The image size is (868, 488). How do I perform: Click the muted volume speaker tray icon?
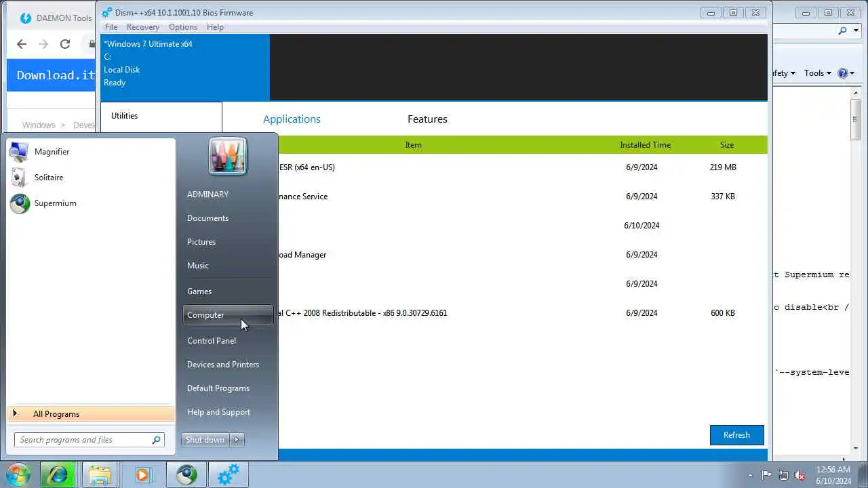[800, 475]
